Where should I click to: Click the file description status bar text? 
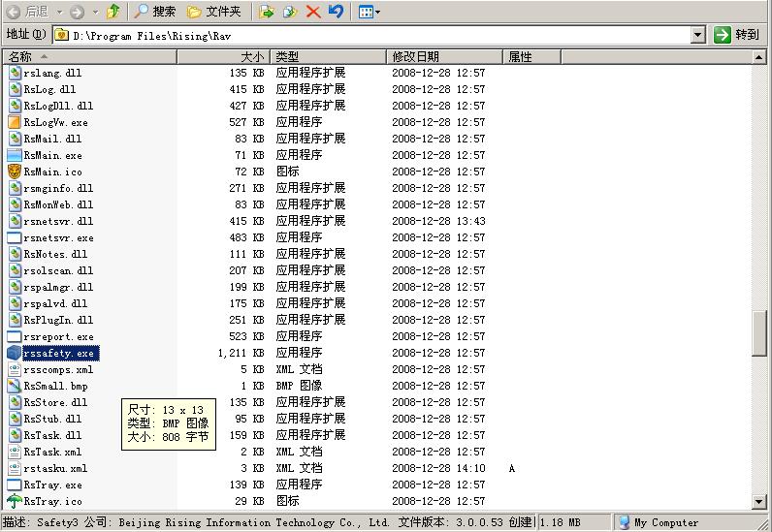point(268,522)
